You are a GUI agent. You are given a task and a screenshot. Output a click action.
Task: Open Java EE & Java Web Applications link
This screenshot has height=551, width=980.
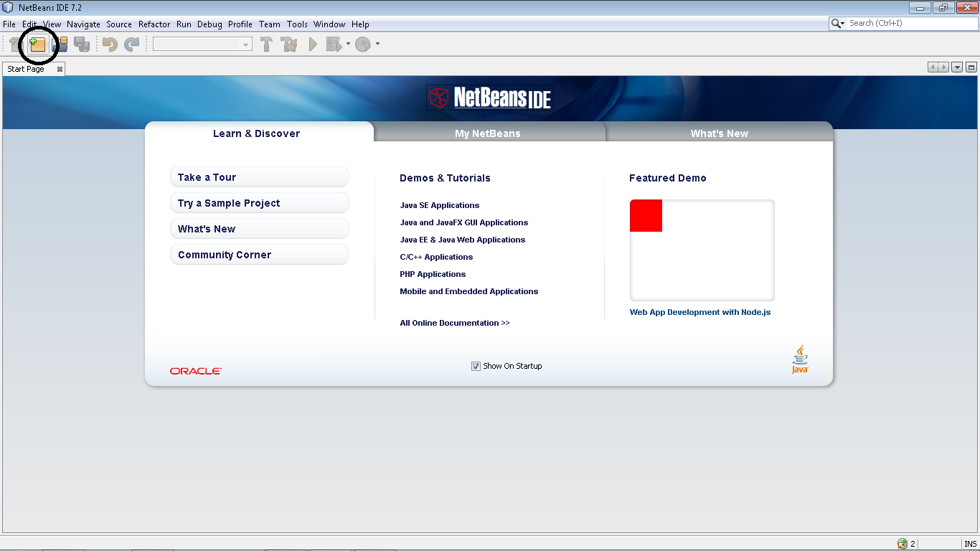(463, 240)
